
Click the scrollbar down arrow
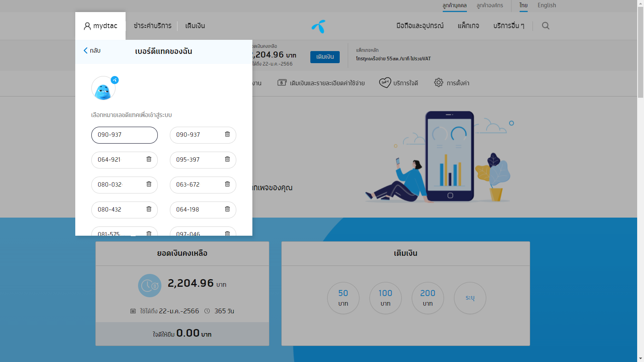[x=640, y=358]
